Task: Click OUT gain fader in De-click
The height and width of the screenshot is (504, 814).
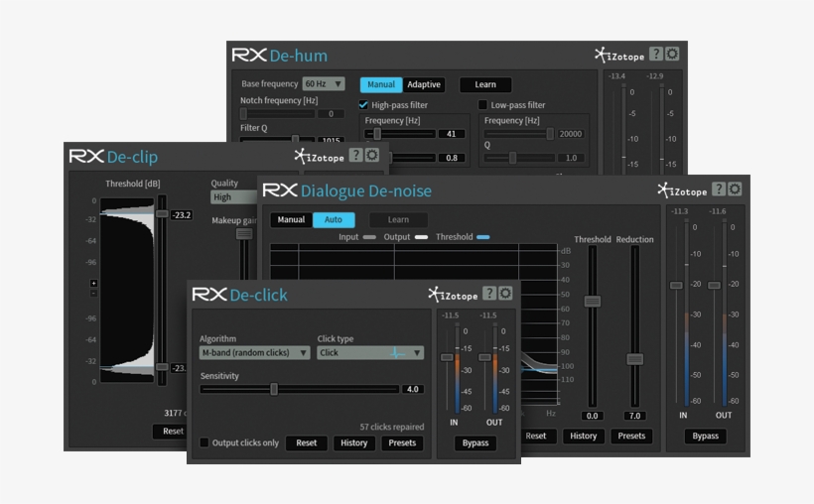Action: pos(484,357)
